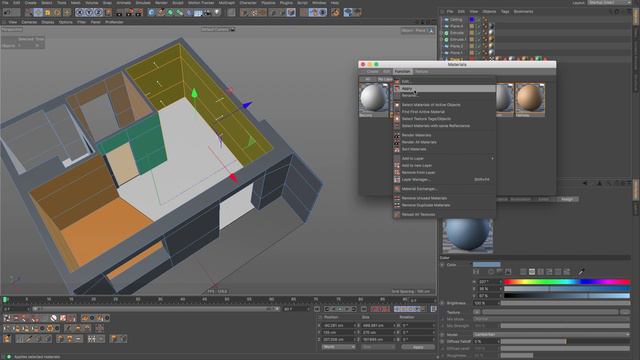Click the red Record keyframe icon
This screenshot has height=360, width=640.
click(374, 309)
